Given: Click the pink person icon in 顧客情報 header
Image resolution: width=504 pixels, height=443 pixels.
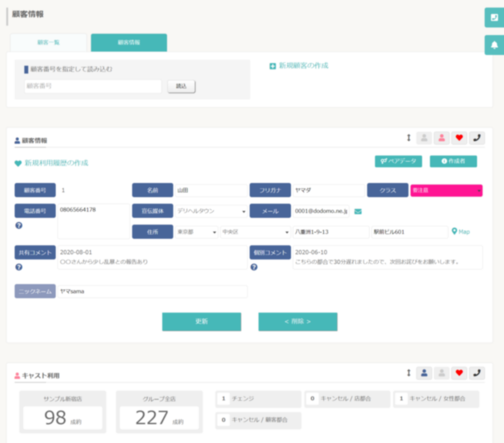Looking at the screenshot, I should [x=441, y=138].
